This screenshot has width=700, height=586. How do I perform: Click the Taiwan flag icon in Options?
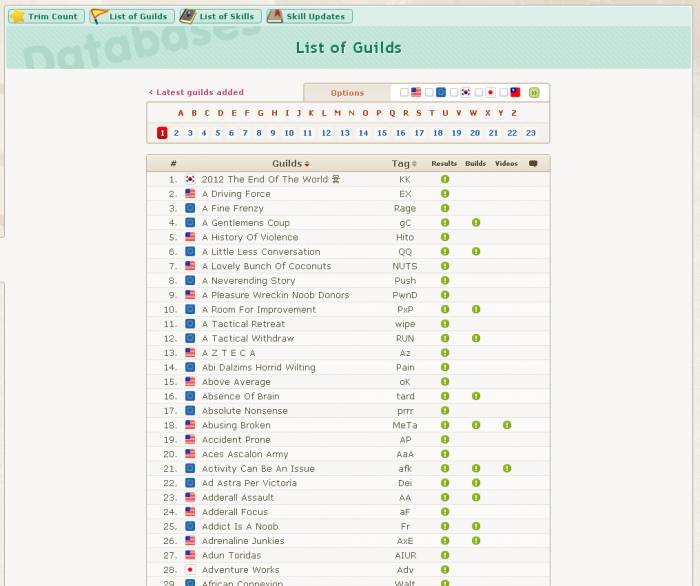[x=515, y=92]
